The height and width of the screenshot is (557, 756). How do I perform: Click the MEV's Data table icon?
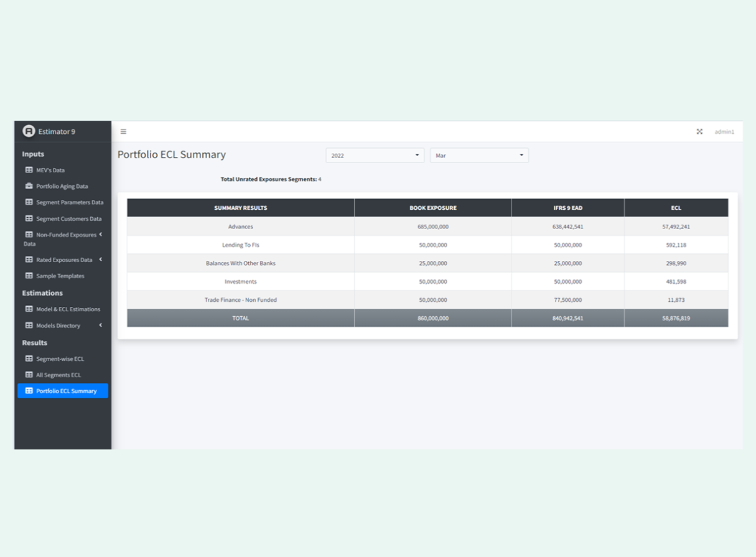click(x=29, y=170)
